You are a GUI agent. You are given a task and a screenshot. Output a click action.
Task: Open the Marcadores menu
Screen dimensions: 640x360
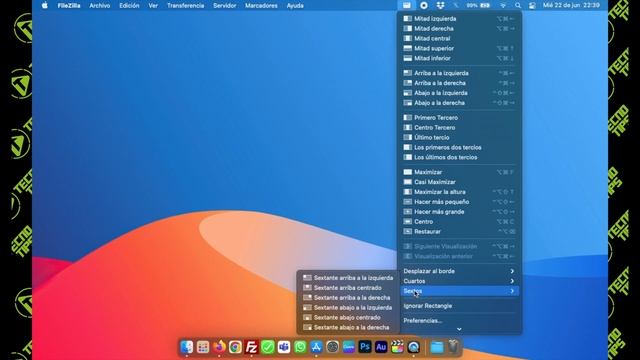pos(261,5)
